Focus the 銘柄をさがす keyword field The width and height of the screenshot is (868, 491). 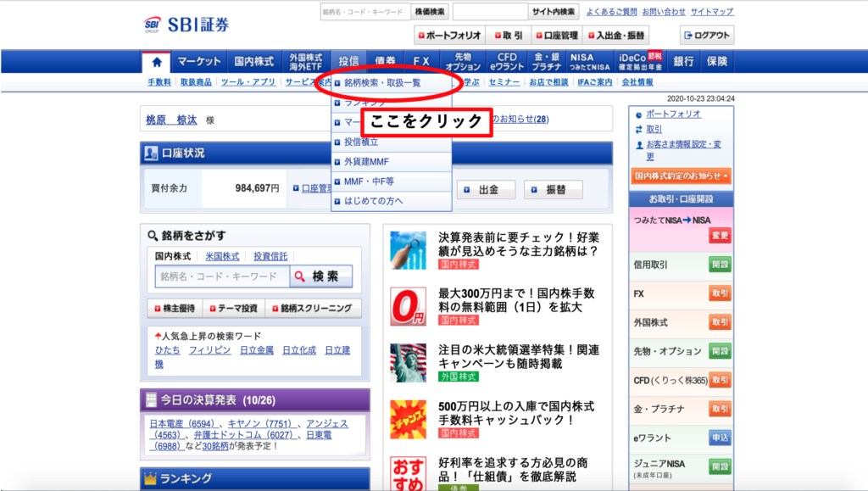(223, 276)
